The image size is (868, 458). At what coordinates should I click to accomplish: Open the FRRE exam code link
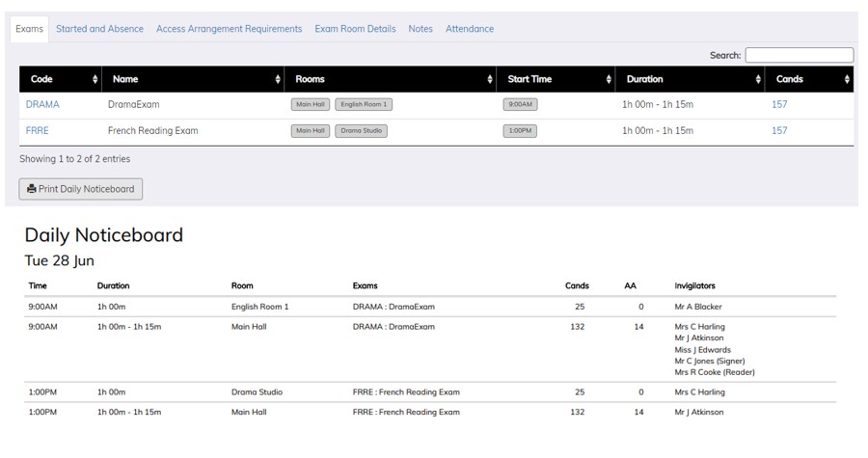tap(38, 130)
